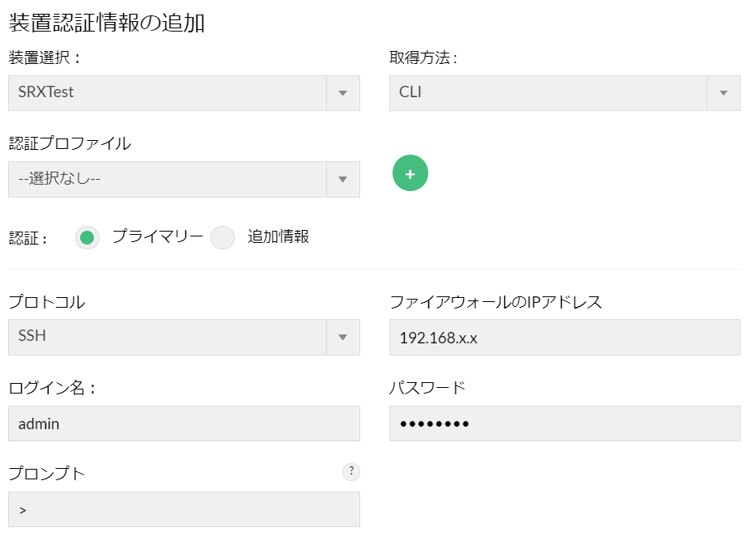This screenshot has width=756, height=549.
Task: Click the 装置認証情報の追加 heading
Action: point(107,23)
